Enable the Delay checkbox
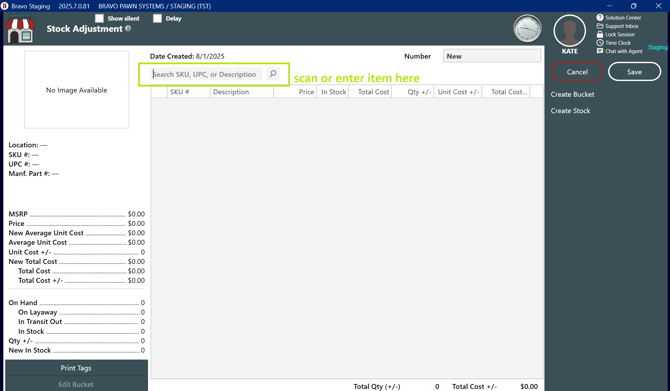Viewport: 670px width, 391px height. pyautogui.click(x=157, y=18)
